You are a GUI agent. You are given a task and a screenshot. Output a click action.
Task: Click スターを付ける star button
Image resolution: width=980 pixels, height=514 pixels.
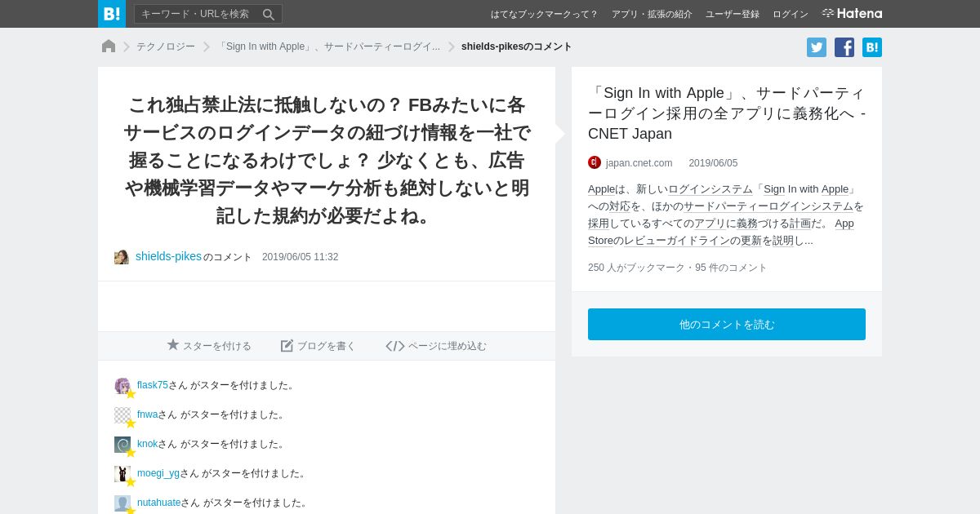coord(209,346)
